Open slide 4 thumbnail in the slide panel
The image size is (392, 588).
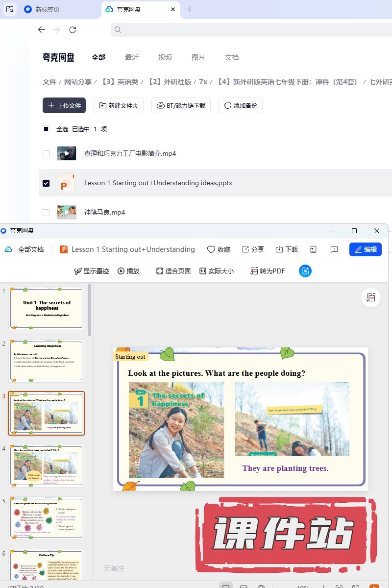point(47,465)
